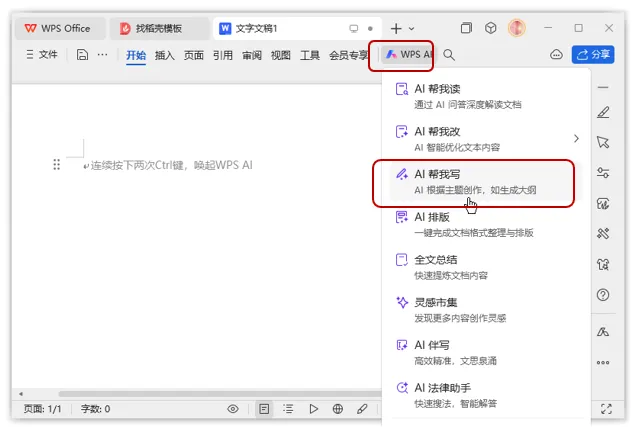
Task: Click the window tiling icon in title bar
Action: (x=466, y=28)
